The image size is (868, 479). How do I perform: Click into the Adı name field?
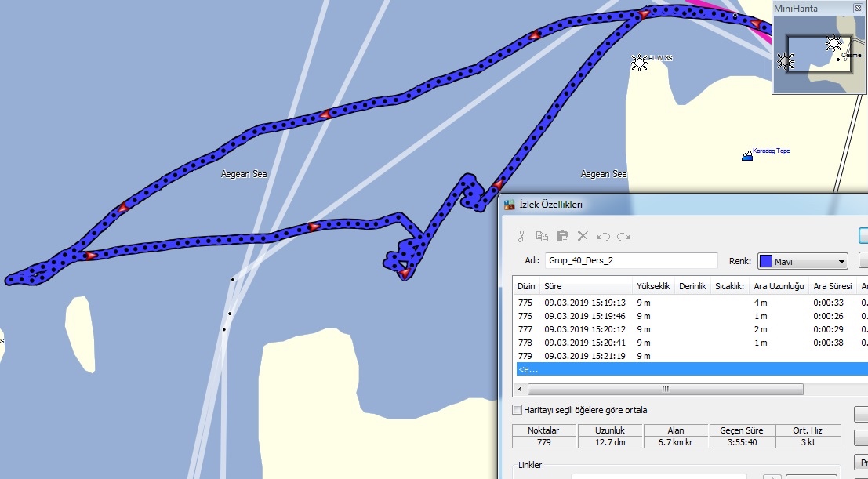pos(631,261)
